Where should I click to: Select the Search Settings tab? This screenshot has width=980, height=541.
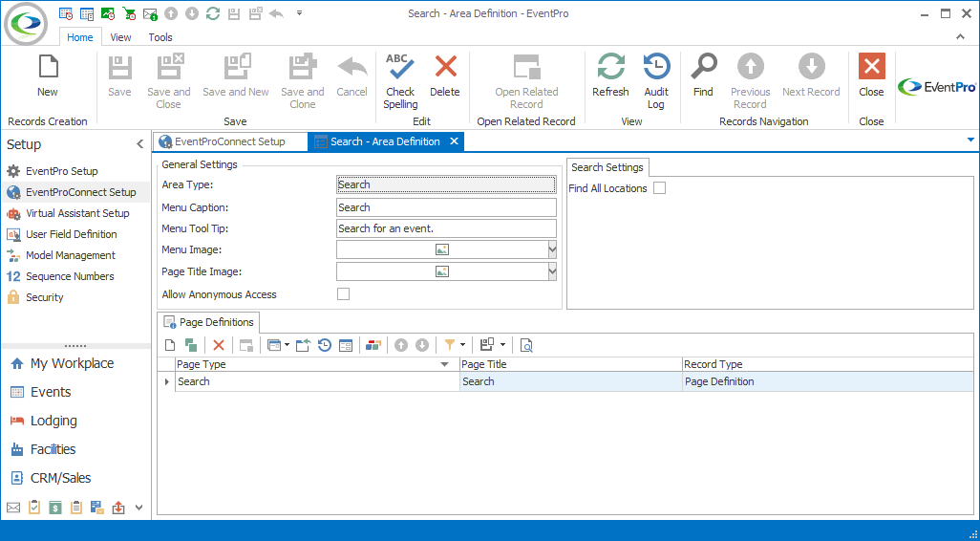pyautogui.click(x=607, y=167)
